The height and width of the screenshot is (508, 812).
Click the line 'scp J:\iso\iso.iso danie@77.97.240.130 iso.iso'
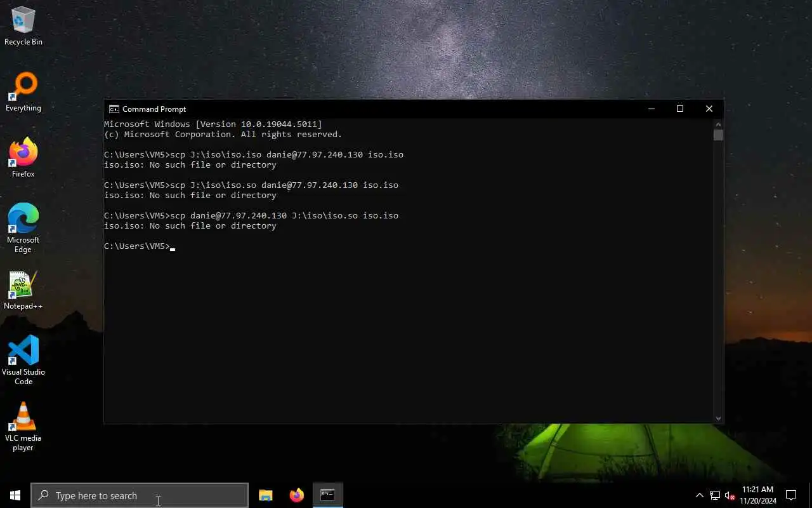(x=287, y=155)
